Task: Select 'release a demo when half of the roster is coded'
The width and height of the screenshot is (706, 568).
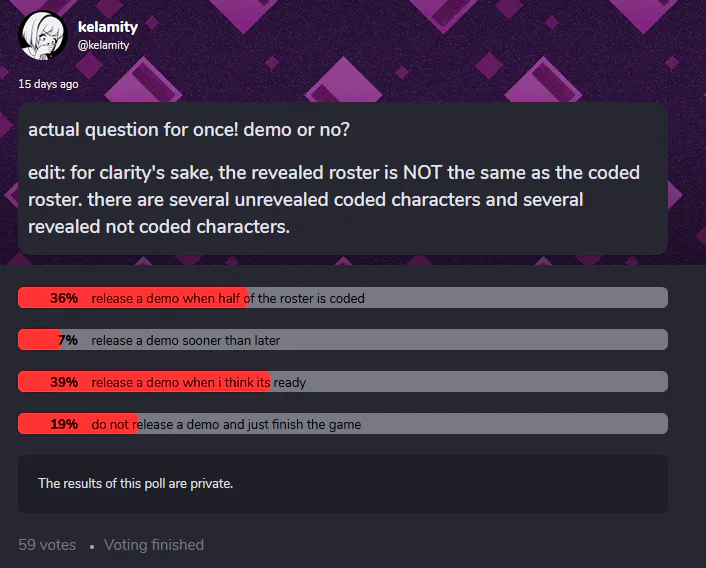Action: (343, 298)
